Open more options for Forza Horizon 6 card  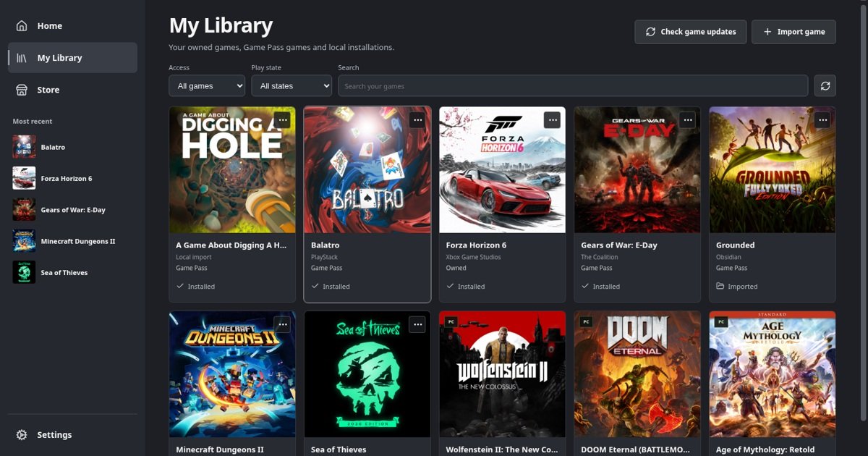click(553, 120)
